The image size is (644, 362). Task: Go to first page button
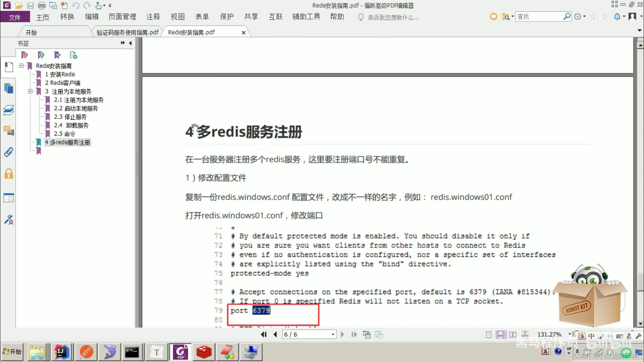click(x=264, y=335)
